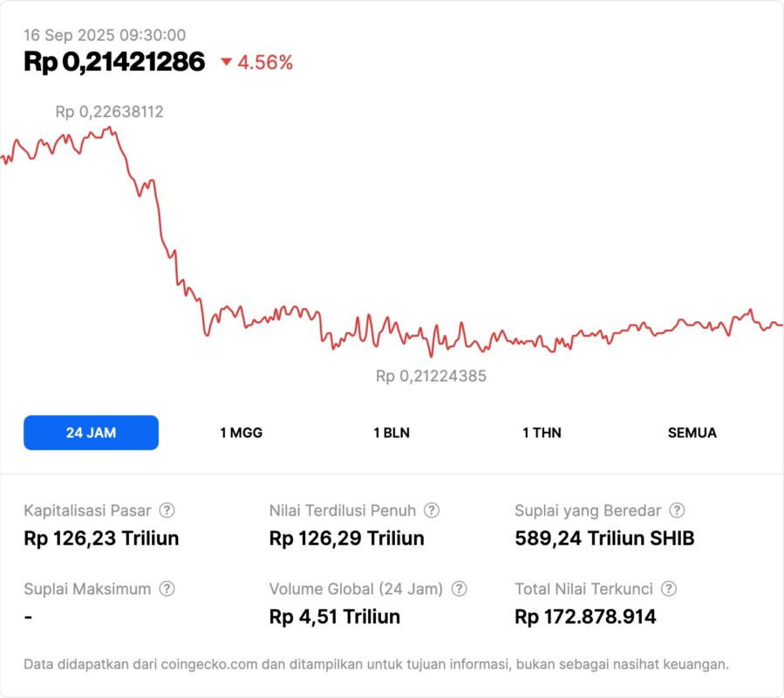Click help icon next to Volume Global (24 Jam)
Screen dimensions: 784x698
pos(459,589)
